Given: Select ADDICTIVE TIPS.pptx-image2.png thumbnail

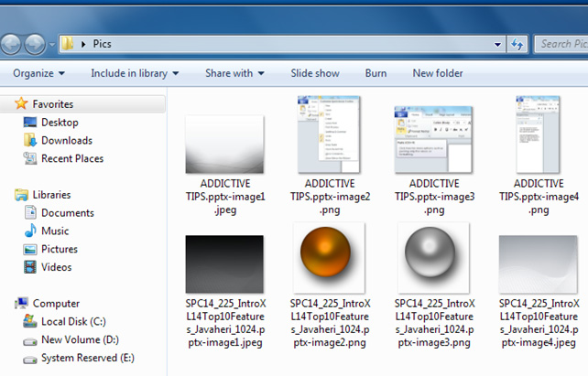Looking at the screenshot, I should [329, 134].
